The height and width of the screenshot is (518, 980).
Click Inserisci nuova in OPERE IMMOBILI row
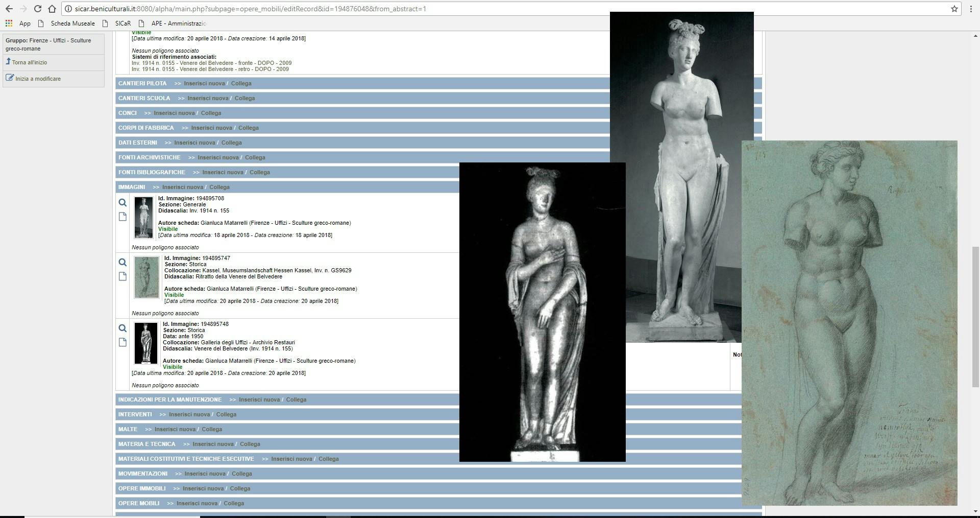click(x=203, y=488)
